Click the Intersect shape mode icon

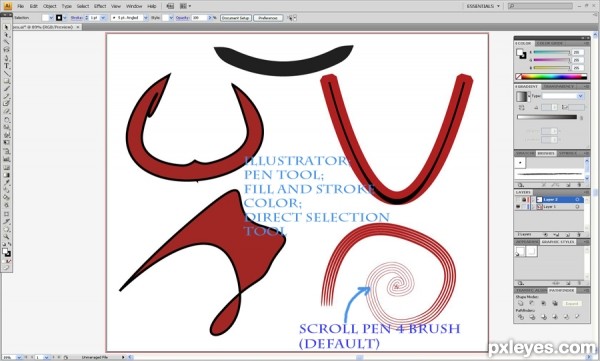click(543, 303)
